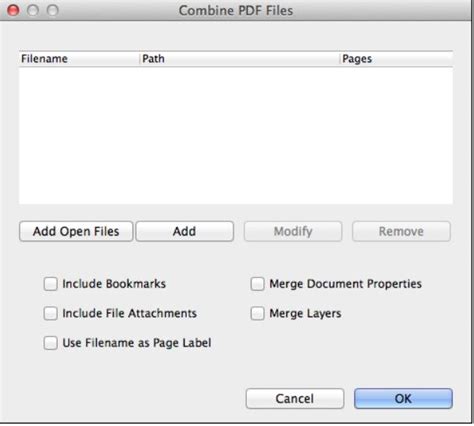Image resolution: width=474 pixels, height=426 pixels.
Task: Cancel the Combine PDF Files dialog
Action: [295, 399]
